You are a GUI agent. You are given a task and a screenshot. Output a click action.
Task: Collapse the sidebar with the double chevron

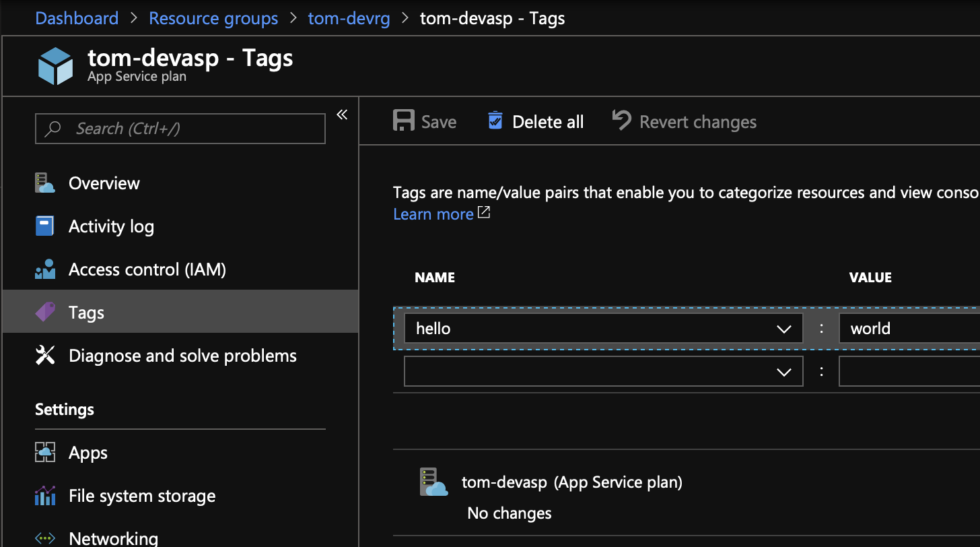pyautogui.click(x=341, y=115)
